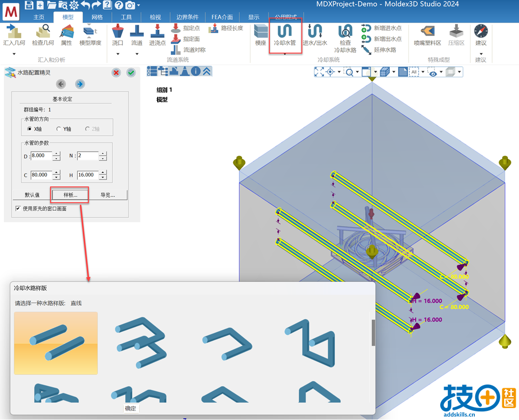Select the 延伸水路 extend channel tool
519x420 pixels.
coord(379,50)
